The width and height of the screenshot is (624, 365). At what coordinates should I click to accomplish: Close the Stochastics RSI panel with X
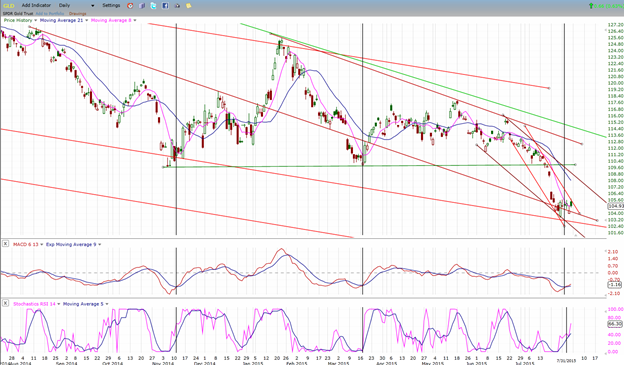click(x=6, y=303)
